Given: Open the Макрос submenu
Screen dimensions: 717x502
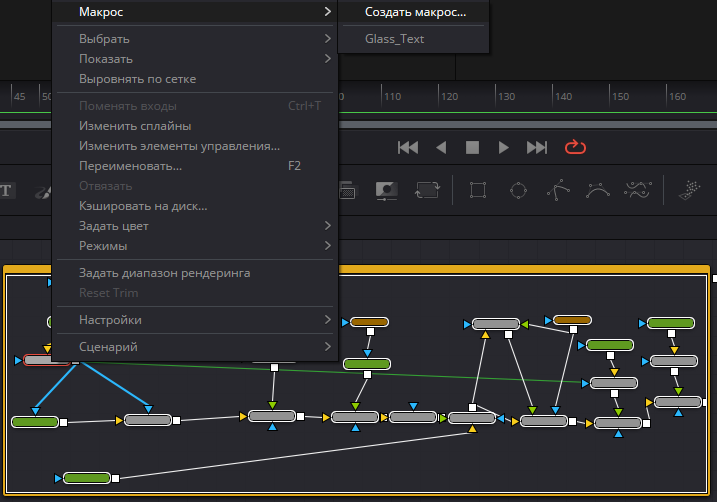Looking at the screenshot, I should pyautogui.click(x=195, y=11).
